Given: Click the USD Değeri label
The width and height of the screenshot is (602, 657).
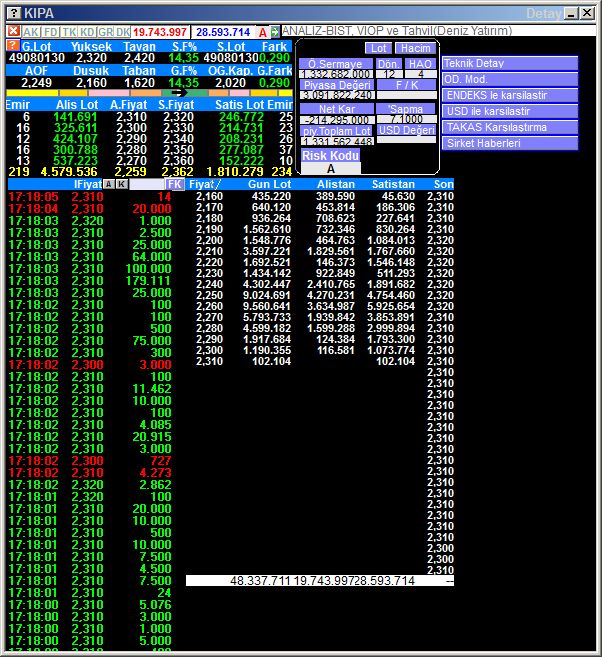Looking at the screenshot, I should 406,130.
